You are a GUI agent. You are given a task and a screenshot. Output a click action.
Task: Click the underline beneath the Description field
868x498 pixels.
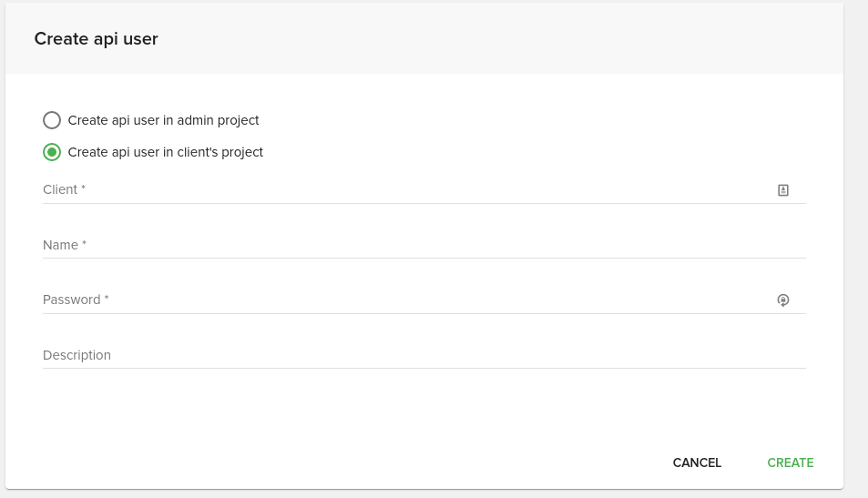coord(424,369)
